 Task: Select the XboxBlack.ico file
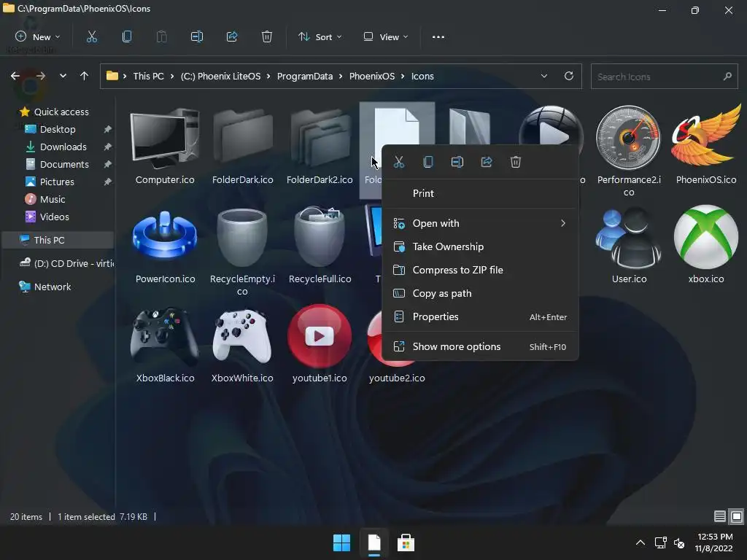click(x=165, y=345)
